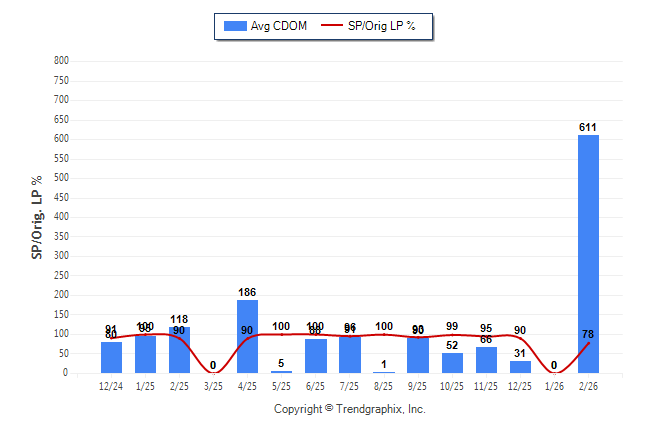Select the 1/26 x-axis label

tap(554, 387)
